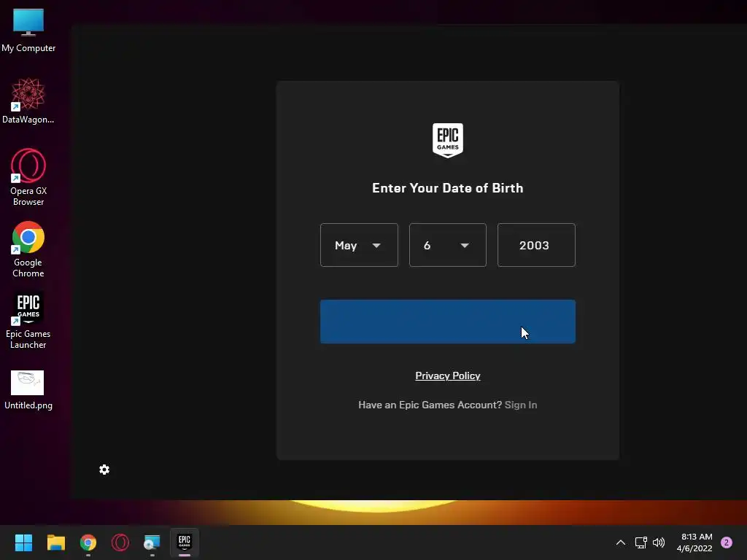The width and height of the screenshot is (747, 560).
Task: Open Opera GX from the taskbar
Action: 120,542
